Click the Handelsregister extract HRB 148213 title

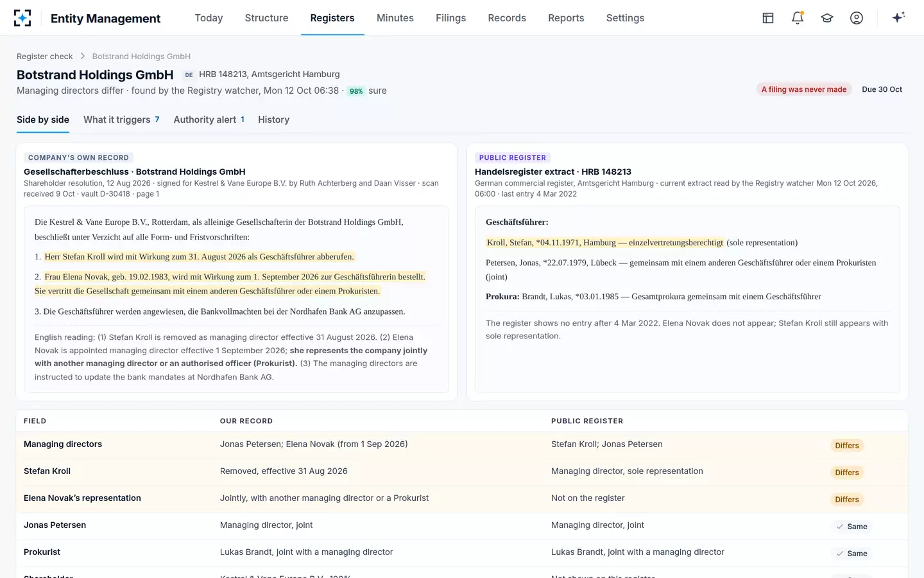(x=553, y=172)
